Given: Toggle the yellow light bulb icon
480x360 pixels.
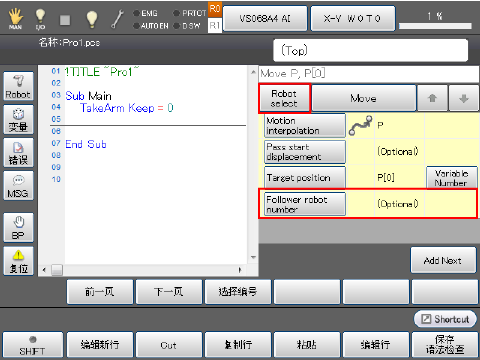Looking at the screenshot, I should (92, 19).
